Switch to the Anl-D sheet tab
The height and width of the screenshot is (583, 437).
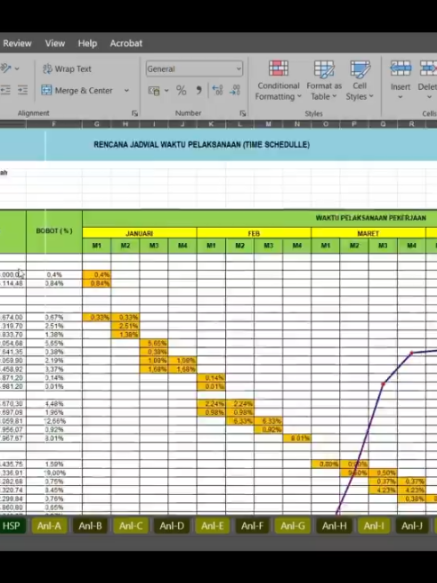click(171, 526)
